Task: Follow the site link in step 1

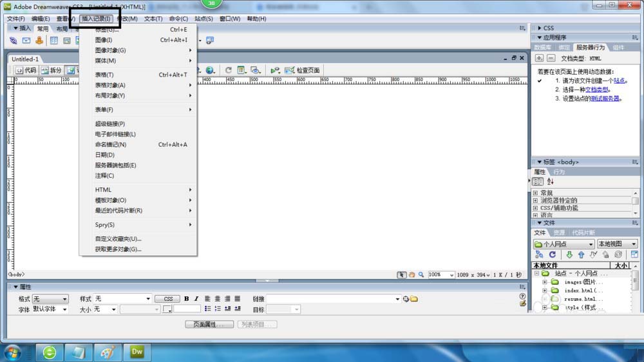Action: point(619,81)
